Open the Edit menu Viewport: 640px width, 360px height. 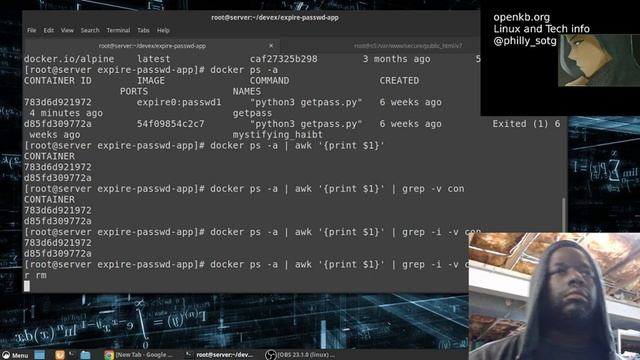click(49, 30)
